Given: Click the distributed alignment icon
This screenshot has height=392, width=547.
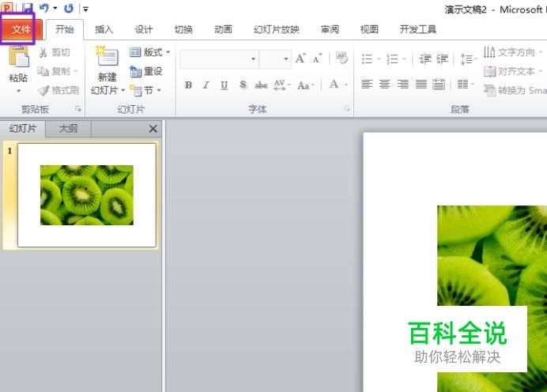Looking at the screenshot, I should (x=439, y=84).
